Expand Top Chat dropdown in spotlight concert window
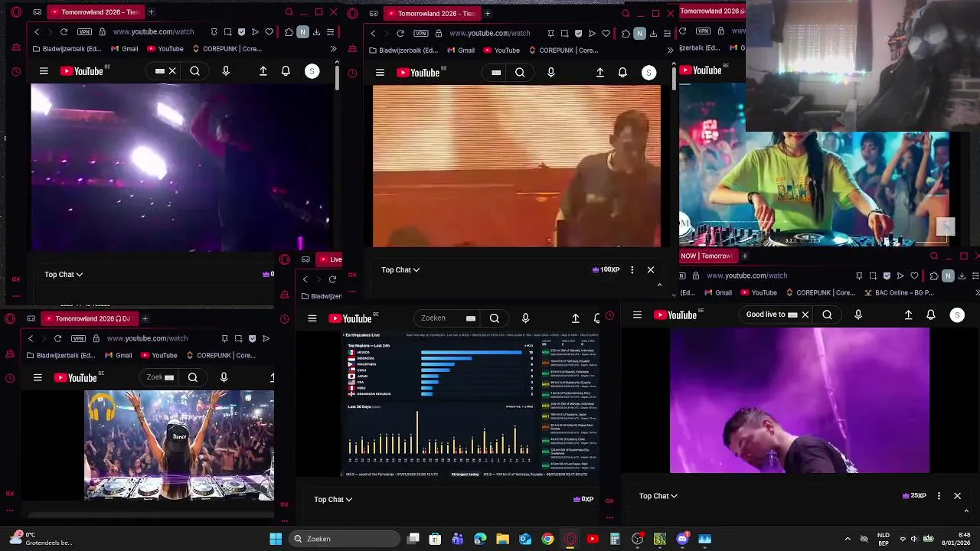 click(64, 274)
